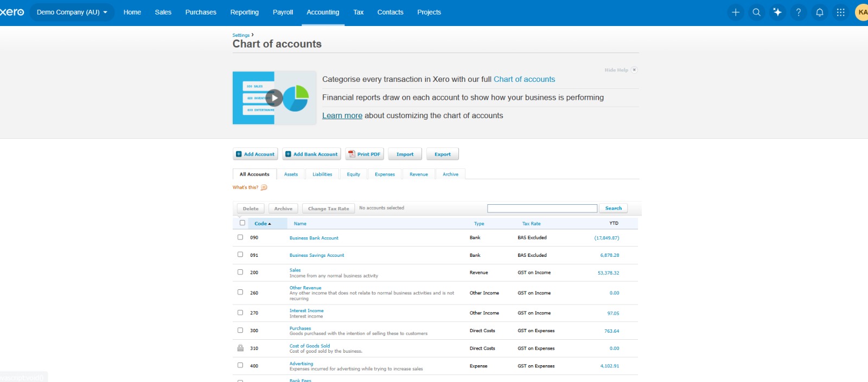This screenshot has width=868, height=382.
Task: Open the Advertising account link
Action: tap(301, 364)
